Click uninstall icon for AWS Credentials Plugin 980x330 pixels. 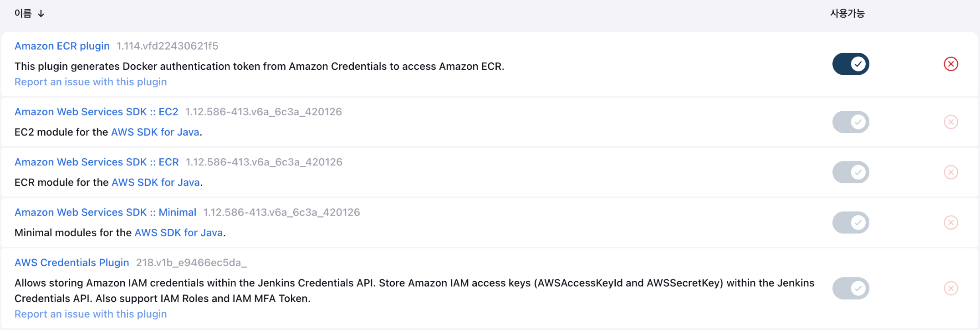(x=951, y=289)
